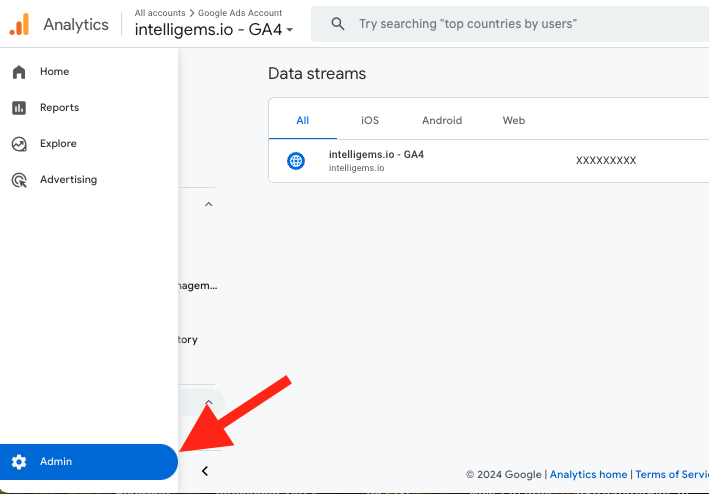
Task: Switch to the Android streams tab
Action: (442, 120)
